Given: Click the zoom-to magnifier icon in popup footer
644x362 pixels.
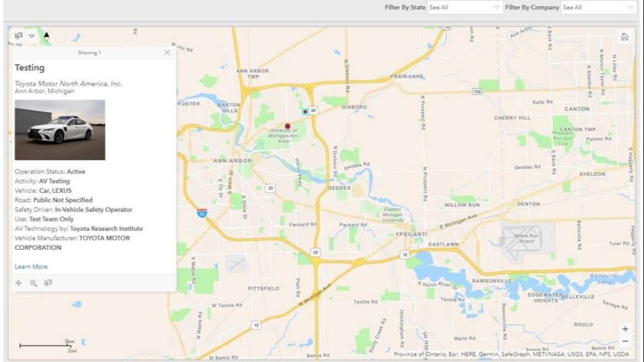Looking at the screenshot, I should pyautogui.click(x=34, y=283).
